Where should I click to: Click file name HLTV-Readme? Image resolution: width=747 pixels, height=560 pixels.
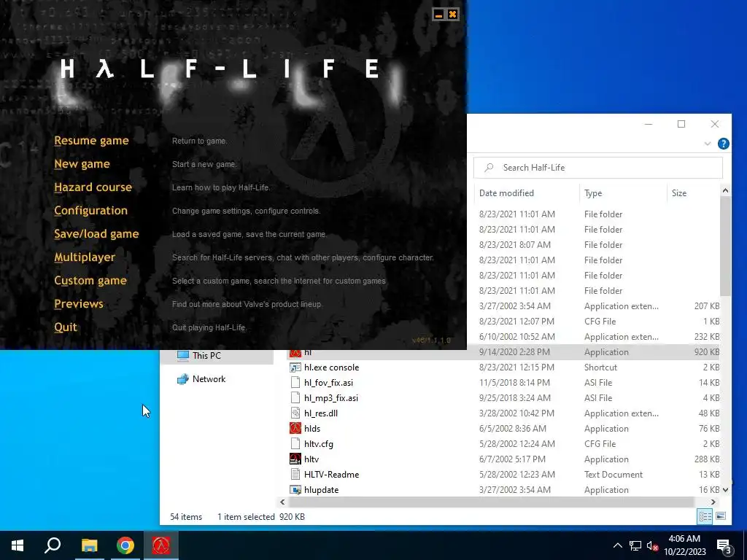332,474
